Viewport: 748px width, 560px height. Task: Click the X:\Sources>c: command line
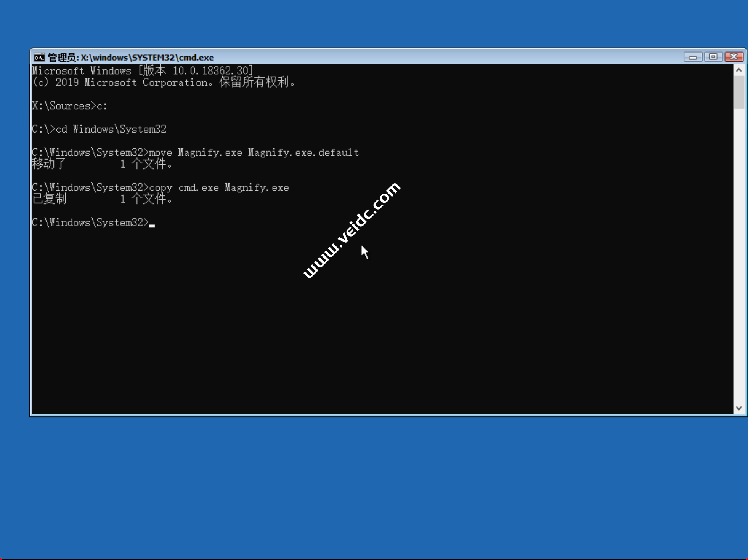[x=70, y=106]
